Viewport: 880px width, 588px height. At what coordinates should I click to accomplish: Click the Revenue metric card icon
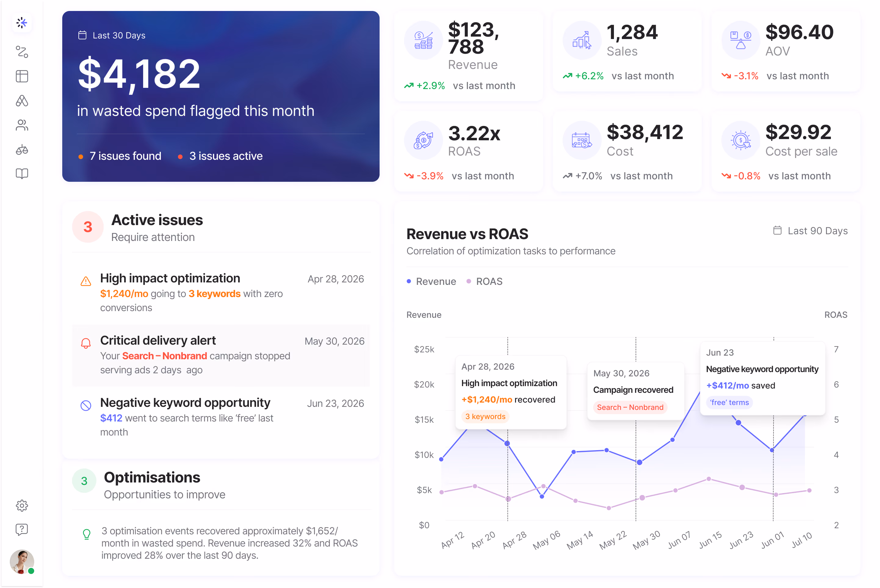pyautogui.click(x=424, y=40)
